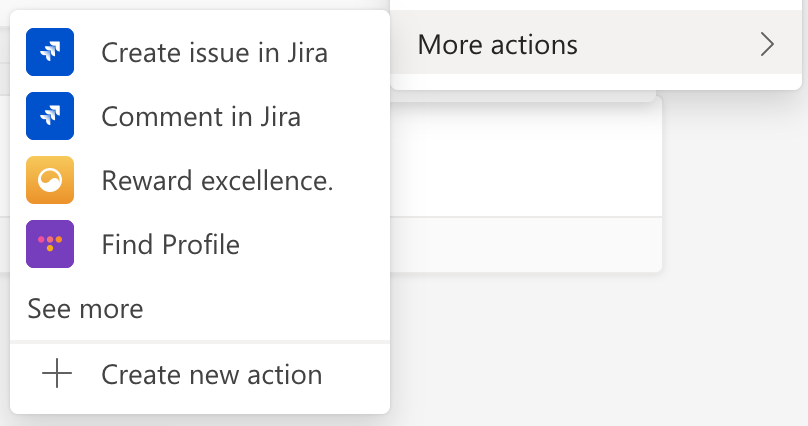808x426 pixels.
Task: Show the full list via See more
Action: click(86, 309)
